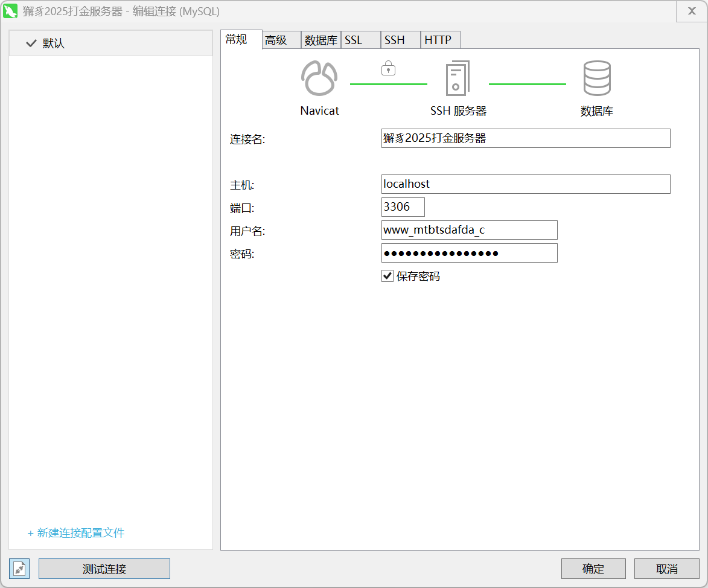This screenshot has width=708, height=588.
Task: Switch to the 高级 tab
Action: click(x=276, y=40)
